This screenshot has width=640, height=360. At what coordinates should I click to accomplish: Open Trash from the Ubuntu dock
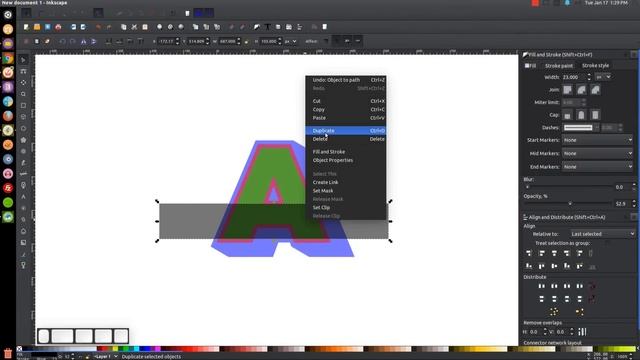pyautogui.click(x=8, y=353)
